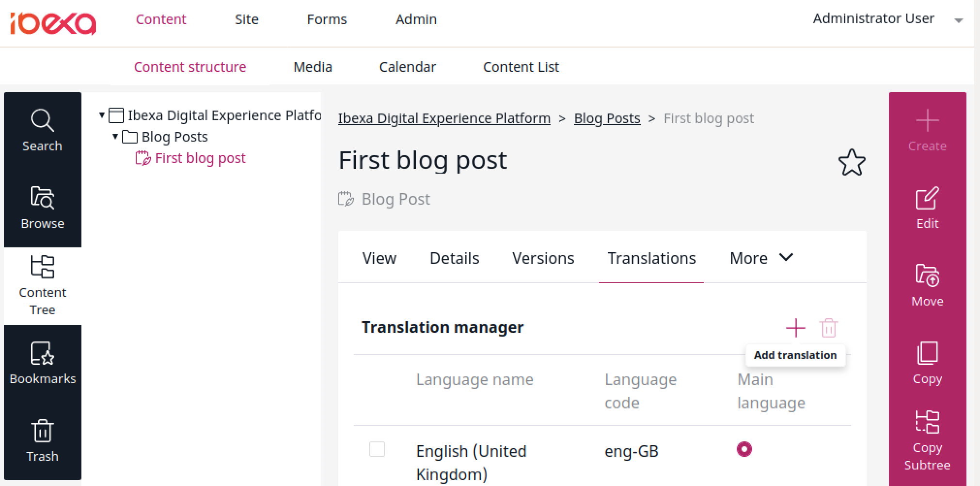This screenshot has height=486, width=980.
Task: Follow the Blog Posts breadcrumb link
Action: click(x=607, y=118)
